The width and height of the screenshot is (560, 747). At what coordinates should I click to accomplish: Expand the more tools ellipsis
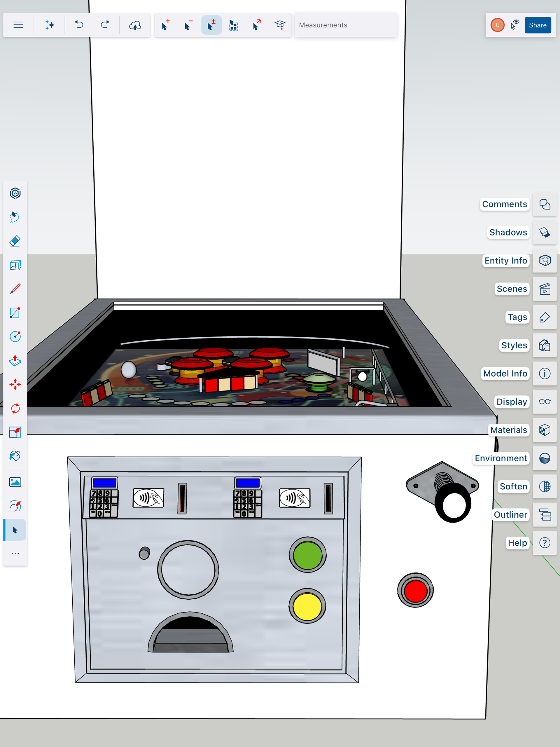pyautogui.click(x=15, y=554)
